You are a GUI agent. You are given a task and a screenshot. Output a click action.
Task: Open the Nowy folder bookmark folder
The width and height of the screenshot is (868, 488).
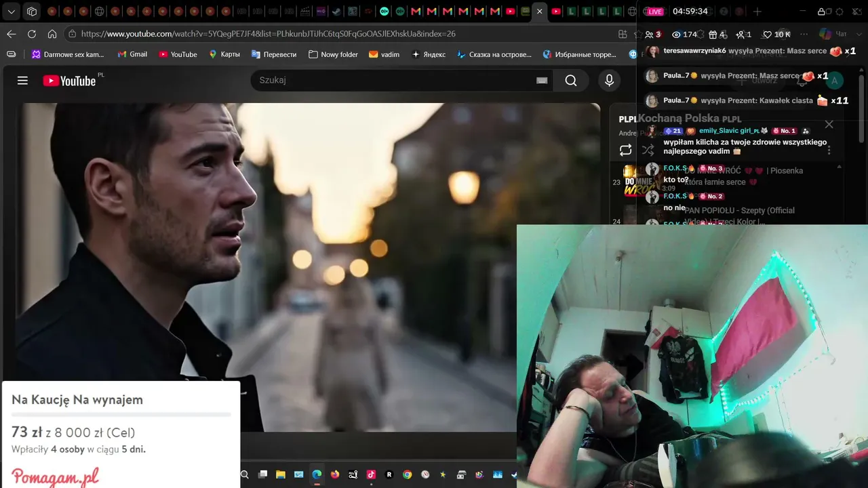pos(333,54)
